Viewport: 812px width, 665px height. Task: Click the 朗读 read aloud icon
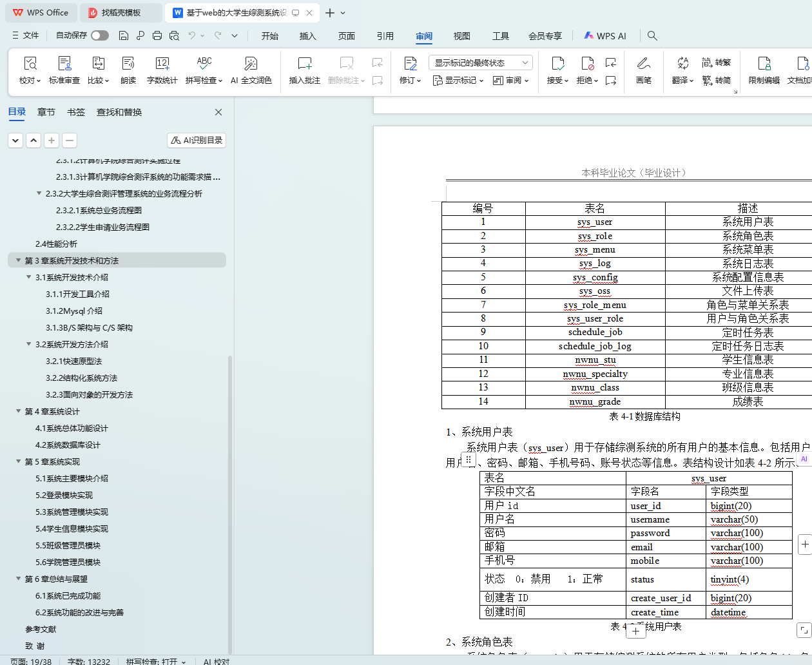[x=128, y=70]
